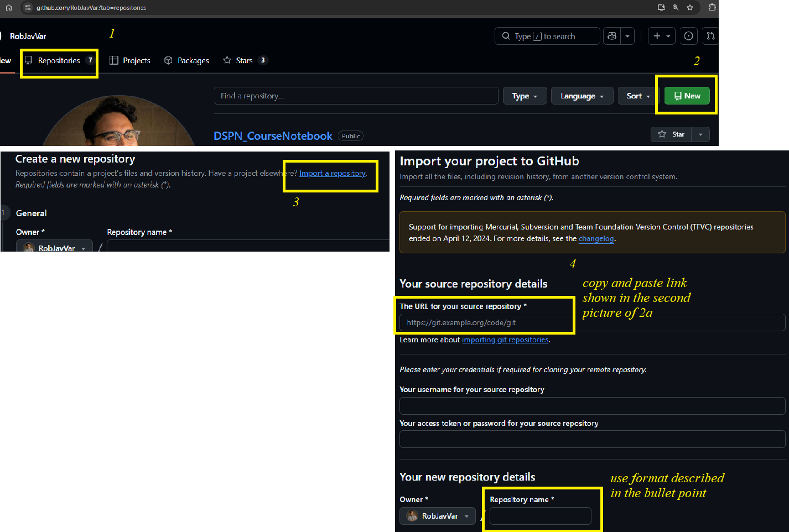This screenshot has width=789, height=532.
Task: Open the Type filter dropdown
Action: [x=525, y=96]
